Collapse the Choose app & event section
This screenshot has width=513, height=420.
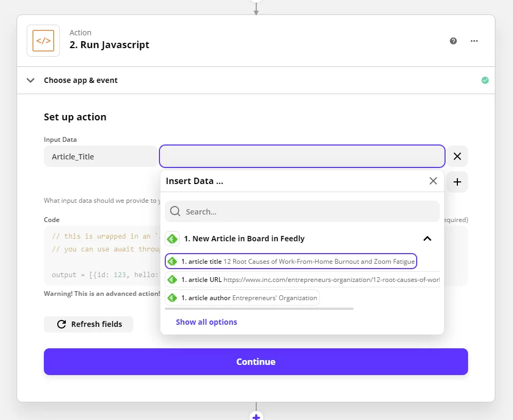[x=30, y=80]
